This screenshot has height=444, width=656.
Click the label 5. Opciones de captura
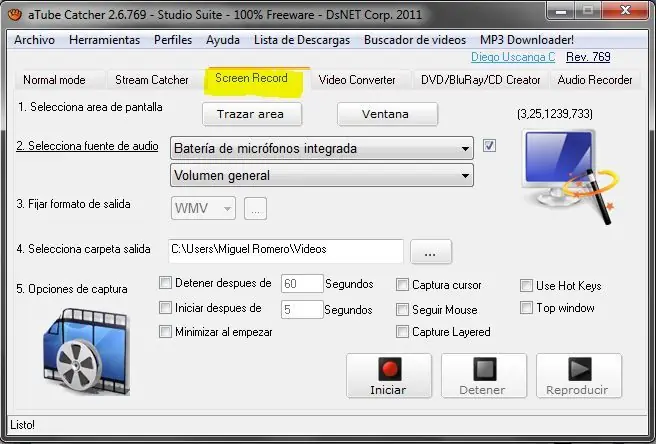72,289
